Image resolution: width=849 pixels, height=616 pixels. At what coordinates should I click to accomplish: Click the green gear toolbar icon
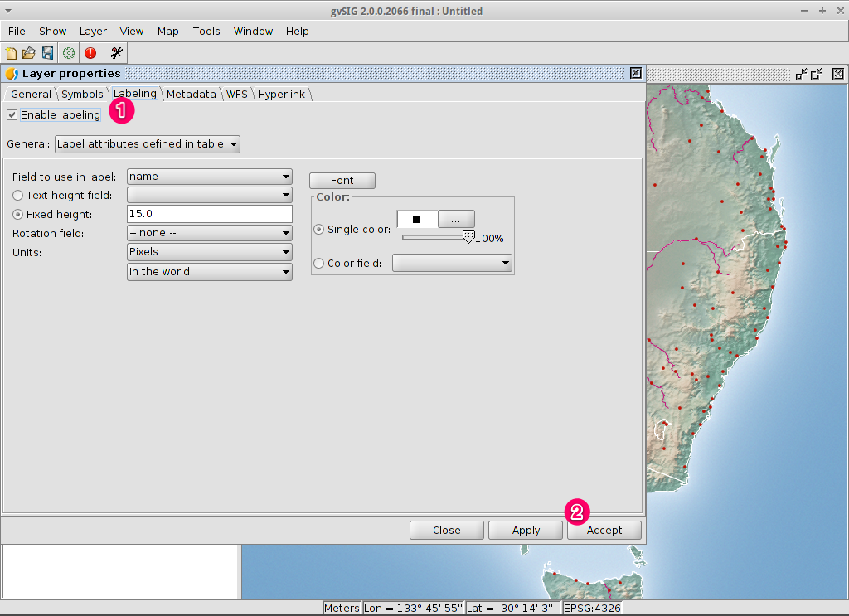pyautogui.click(x=69, y=53)
